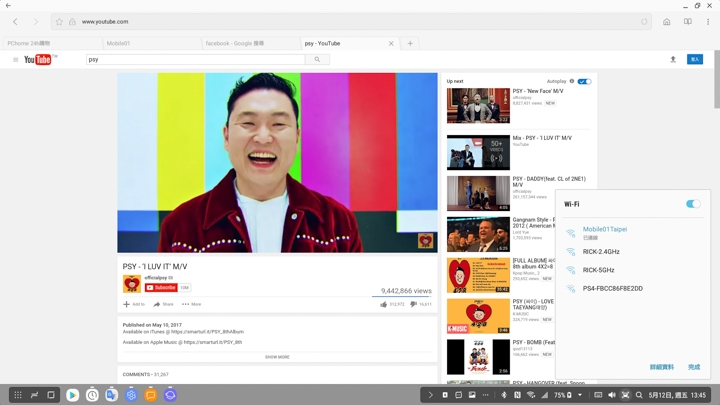
Task: Open the officialpsy channel link
Action: pos(156,278)
